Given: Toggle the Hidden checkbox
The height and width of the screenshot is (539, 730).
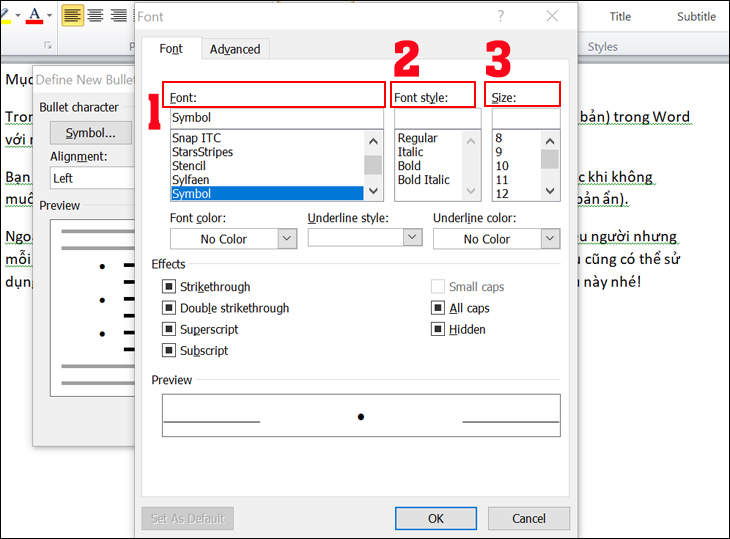Looking at the screenshot, I should tap(438, 329).
